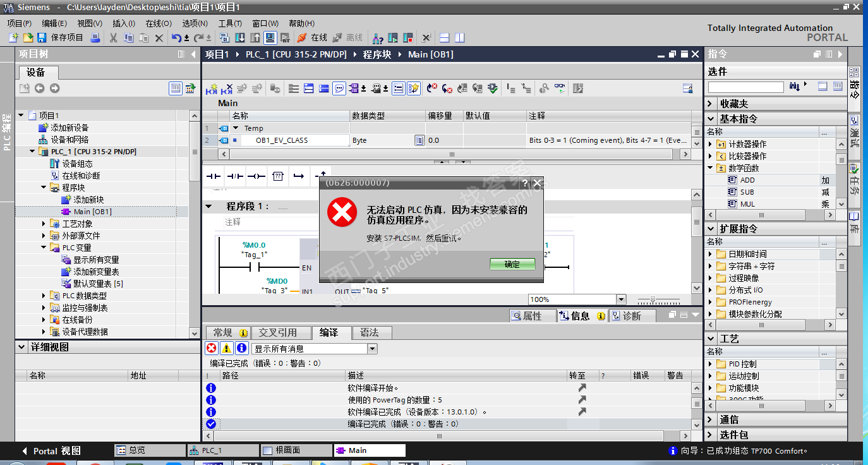Start CPU icon in main toolbar

click(393, 38)
